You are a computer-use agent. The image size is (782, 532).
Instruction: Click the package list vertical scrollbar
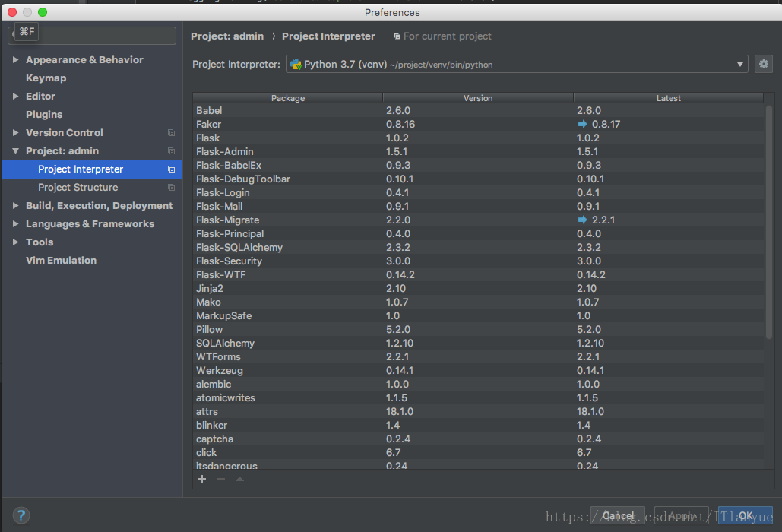[x=768, y=222]
